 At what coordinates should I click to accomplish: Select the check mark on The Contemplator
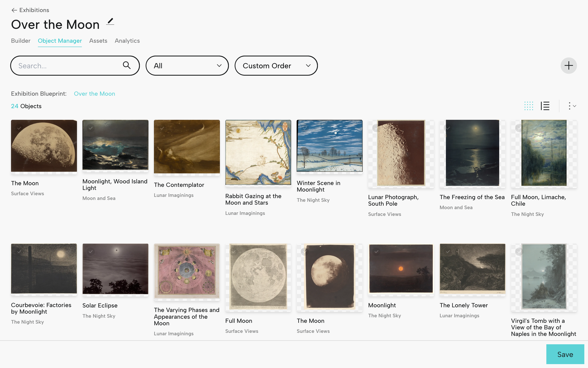162,128
